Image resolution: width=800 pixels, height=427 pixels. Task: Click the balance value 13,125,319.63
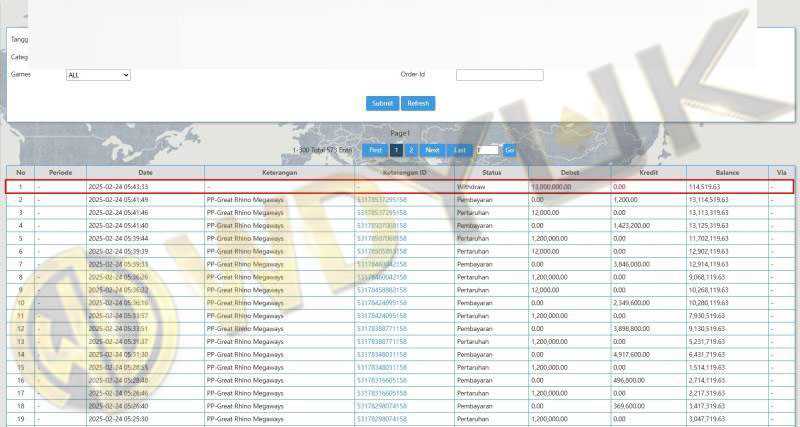click(x=708, y=225)
